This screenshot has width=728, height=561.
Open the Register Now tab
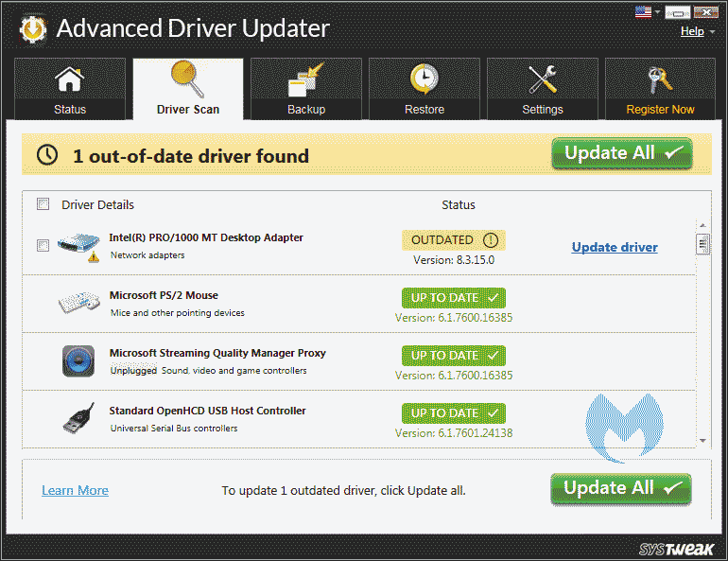(660, 89)
